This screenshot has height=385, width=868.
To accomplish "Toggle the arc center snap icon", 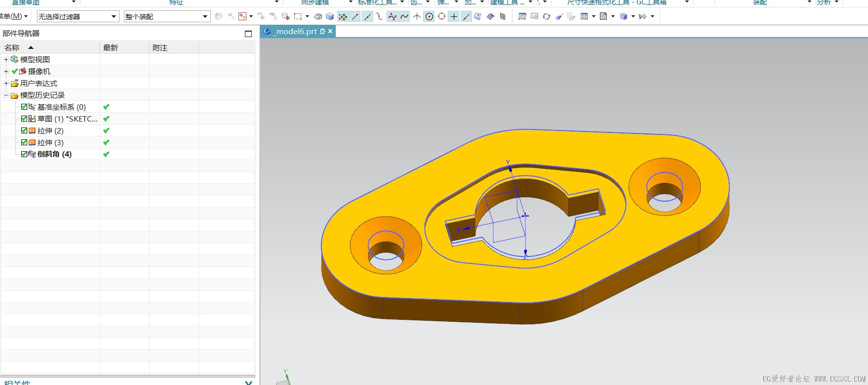I will (429, 16).
